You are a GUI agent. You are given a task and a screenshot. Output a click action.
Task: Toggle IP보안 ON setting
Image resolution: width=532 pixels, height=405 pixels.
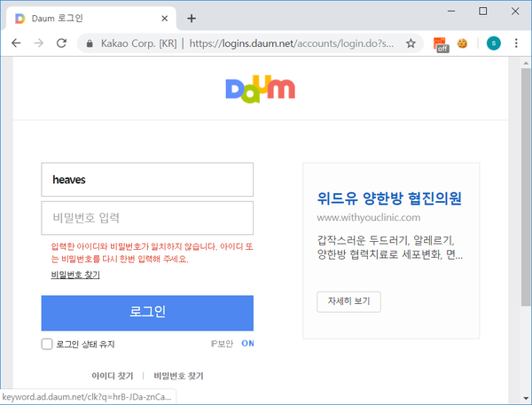point(247,343)
